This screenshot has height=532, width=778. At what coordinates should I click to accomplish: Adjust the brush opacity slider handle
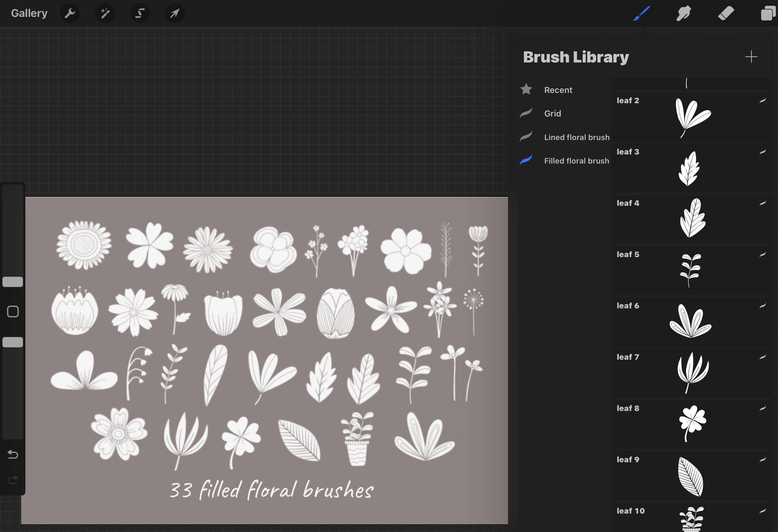[x=13, y=342]
